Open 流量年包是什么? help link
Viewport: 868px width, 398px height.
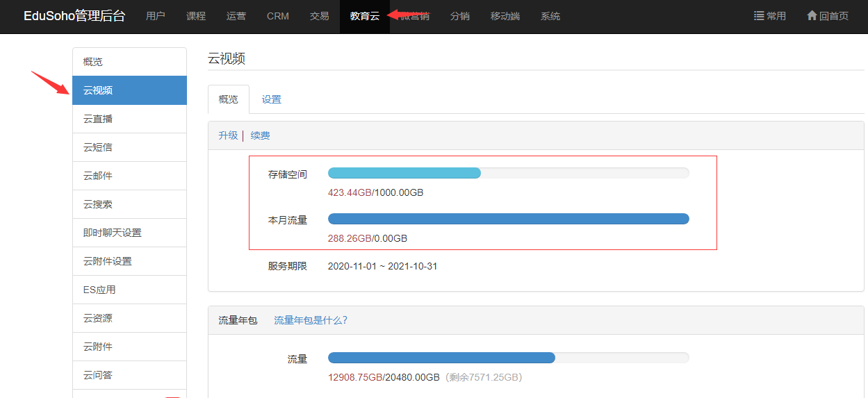click(311, 320)
